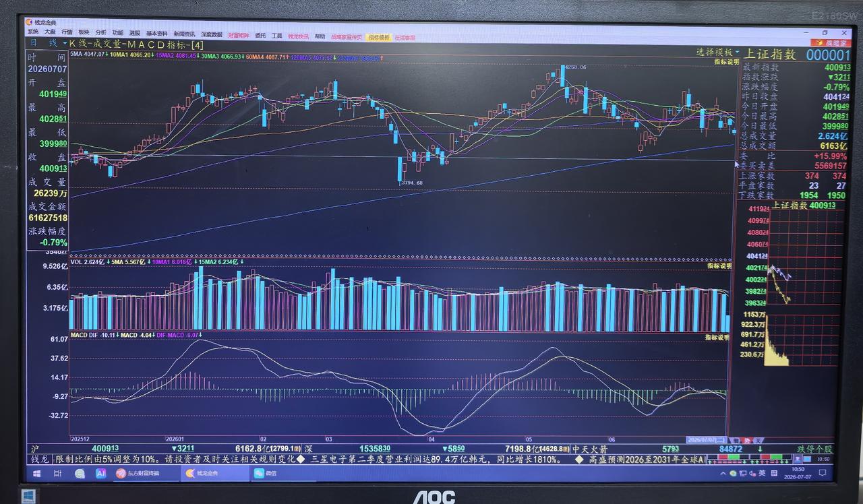Click the VOL 2.624亿 label
The height and width of the screenshot is (504, 863).
tap(88, 262)
